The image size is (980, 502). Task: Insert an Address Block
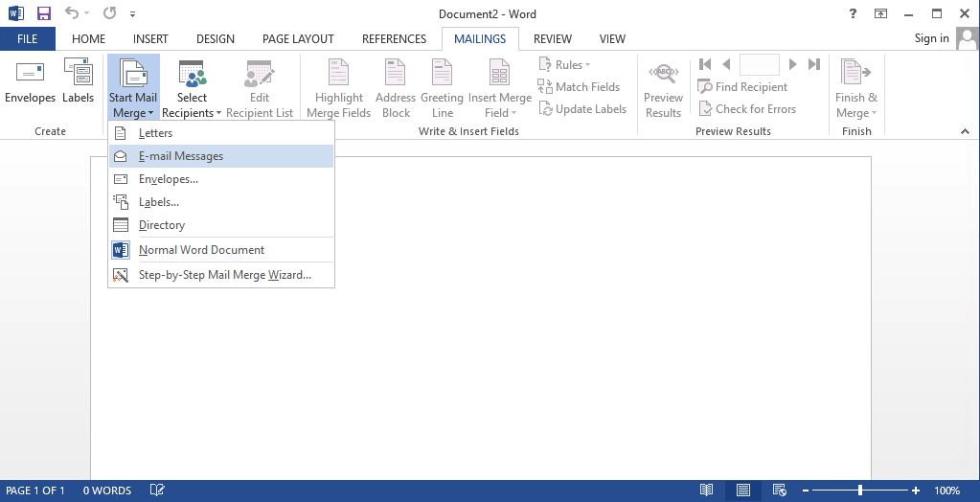(396, 87)
